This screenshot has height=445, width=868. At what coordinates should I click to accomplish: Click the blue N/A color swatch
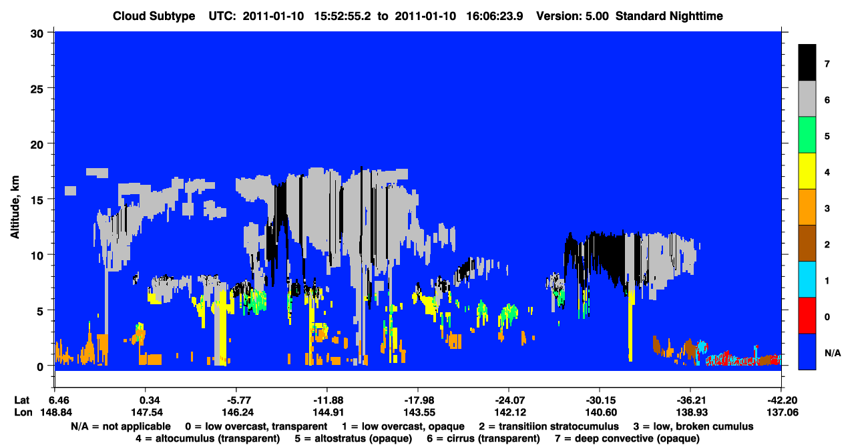point(807,351)
